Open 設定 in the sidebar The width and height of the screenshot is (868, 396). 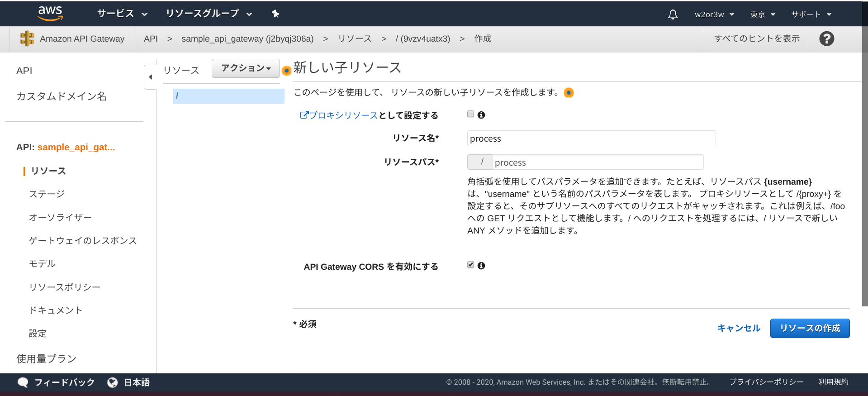38,334
